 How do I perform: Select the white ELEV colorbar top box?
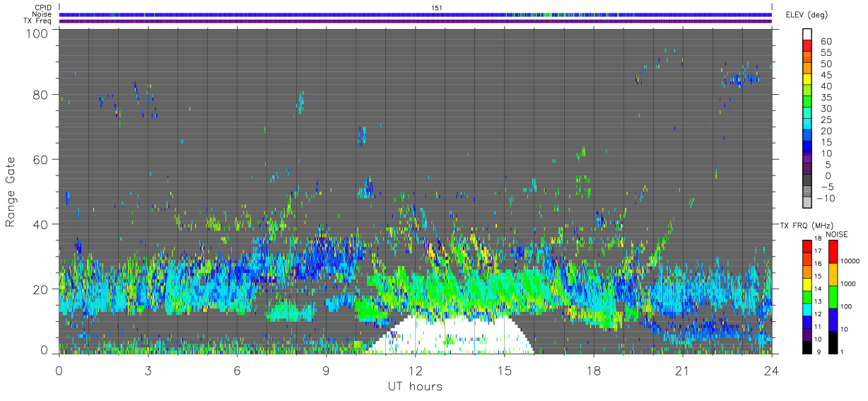tap(807, 35)
